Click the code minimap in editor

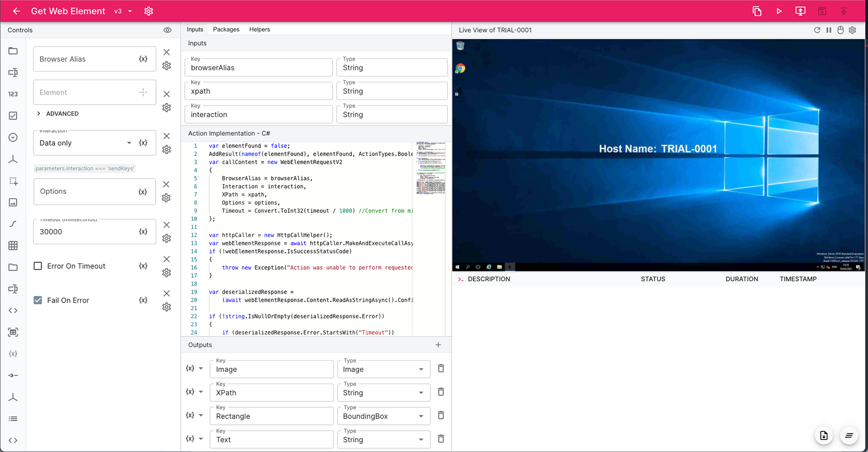tap(430, 167)
